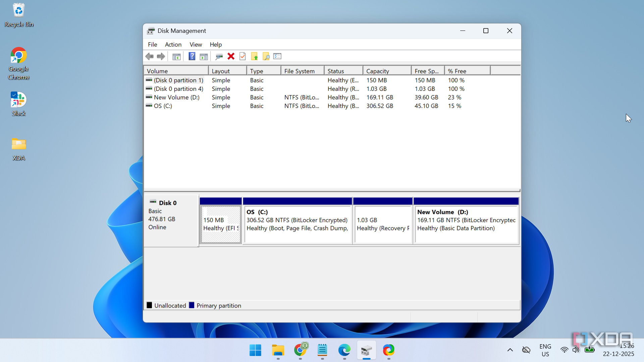Click the Forward arrow in toolbar
This screenshot has height=362, width=644.
(161, 56)
